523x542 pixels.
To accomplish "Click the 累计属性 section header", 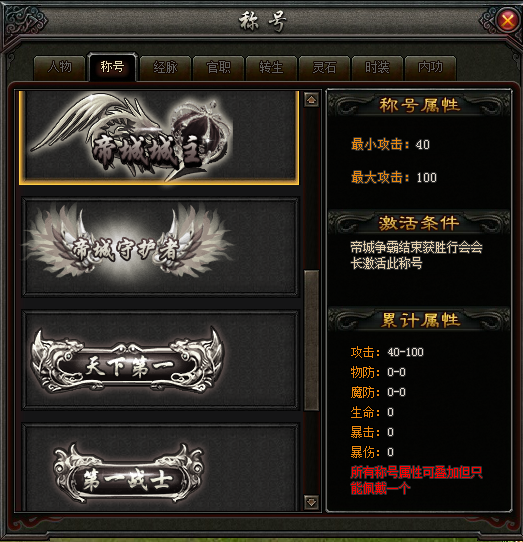I will point(419,320).
